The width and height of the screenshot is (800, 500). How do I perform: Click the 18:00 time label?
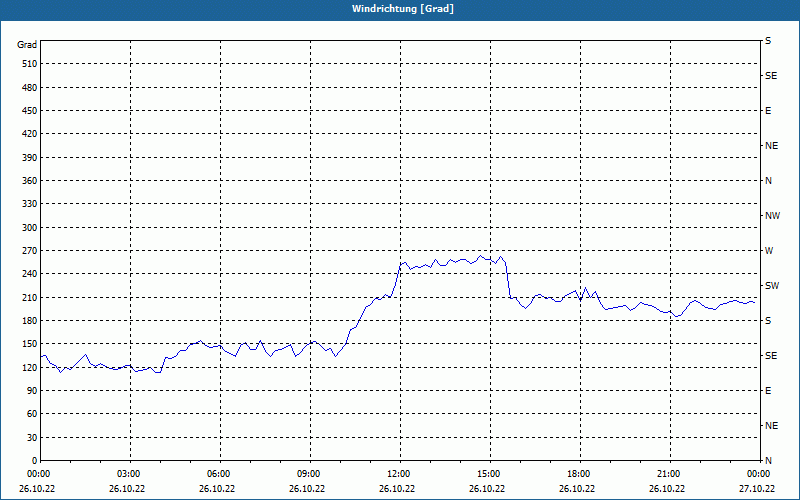[580, 473]
